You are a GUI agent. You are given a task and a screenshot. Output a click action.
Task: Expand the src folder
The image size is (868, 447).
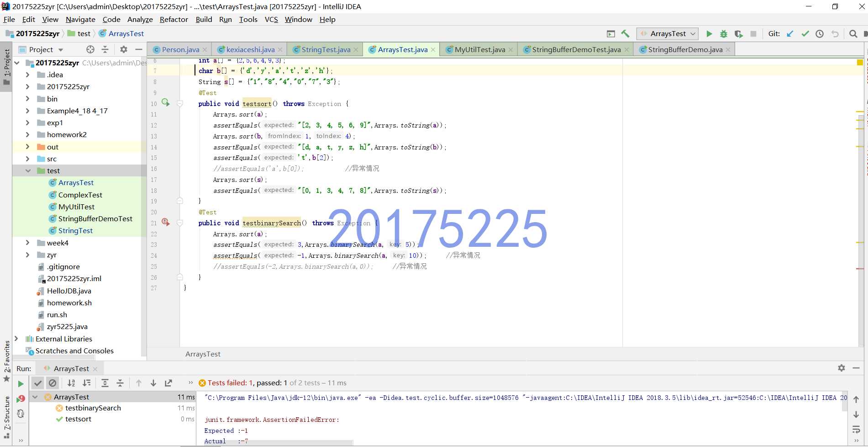tap(28, 159)
